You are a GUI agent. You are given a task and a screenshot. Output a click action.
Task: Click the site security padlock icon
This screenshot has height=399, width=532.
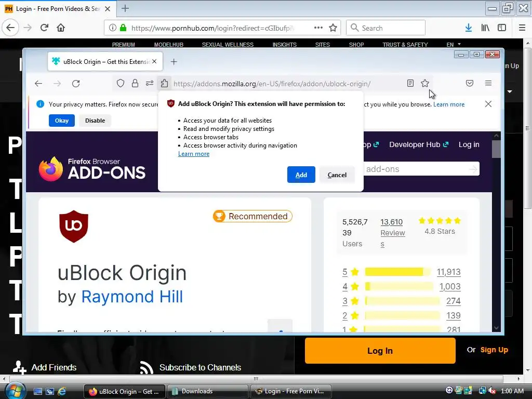pos(135,83)
